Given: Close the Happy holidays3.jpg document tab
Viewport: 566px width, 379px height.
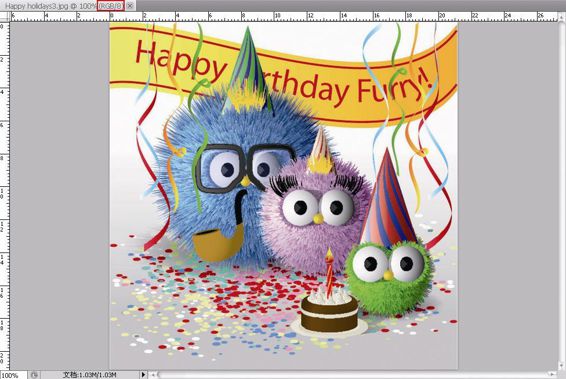Looking at the screenshot, I should pos(130,6).
